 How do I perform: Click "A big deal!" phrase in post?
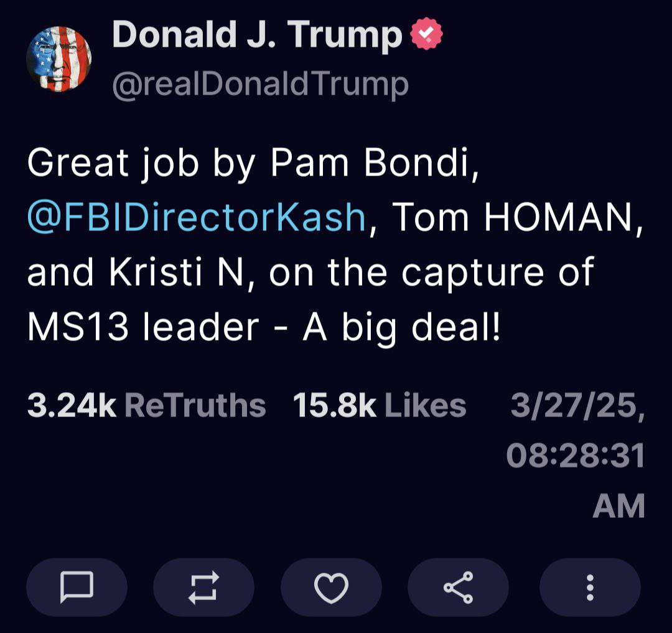pos(401,326)
